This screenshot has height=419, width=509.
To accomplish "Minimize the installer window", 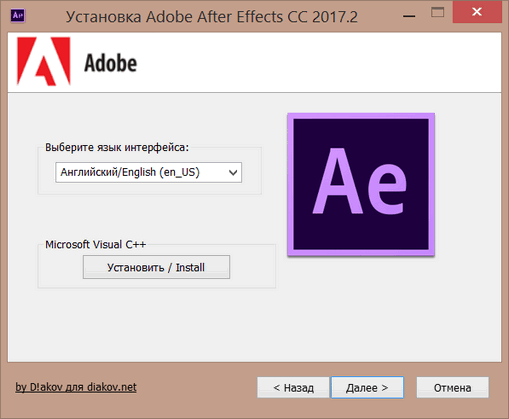I will click(x=409, y=16).
